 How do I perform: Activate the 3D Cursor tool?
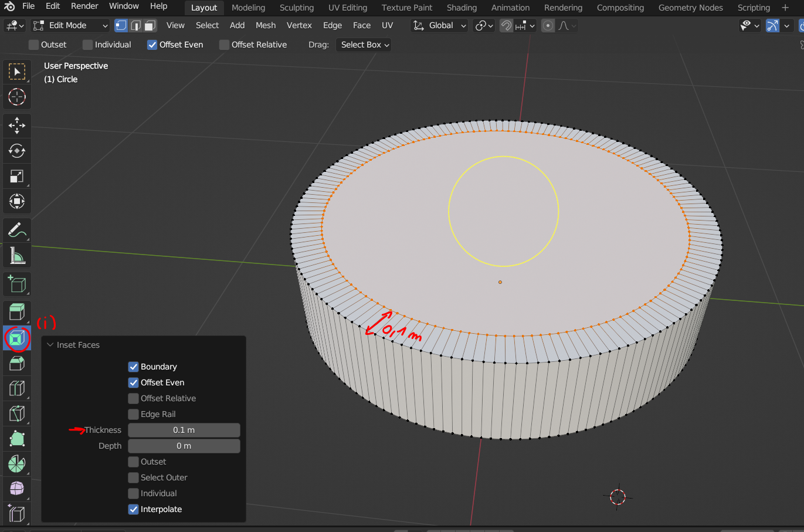click(17, 97)
